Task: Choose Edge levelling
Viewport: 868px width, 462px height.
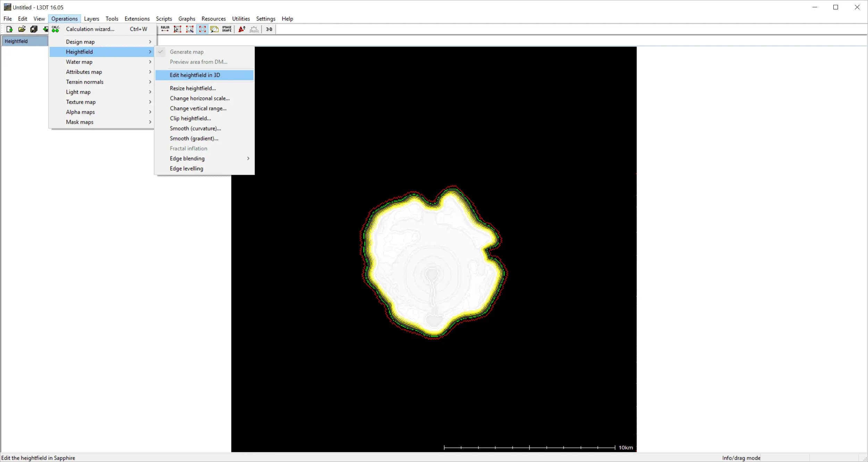Action: [x=205, y=168]
